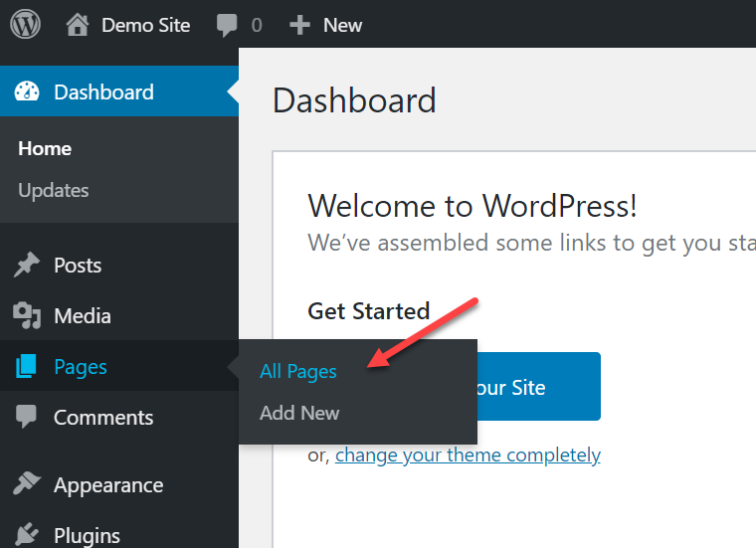Select Dashboard in the sidebar
The height and width of the screenshot is (548, 756).
[119, 91]
